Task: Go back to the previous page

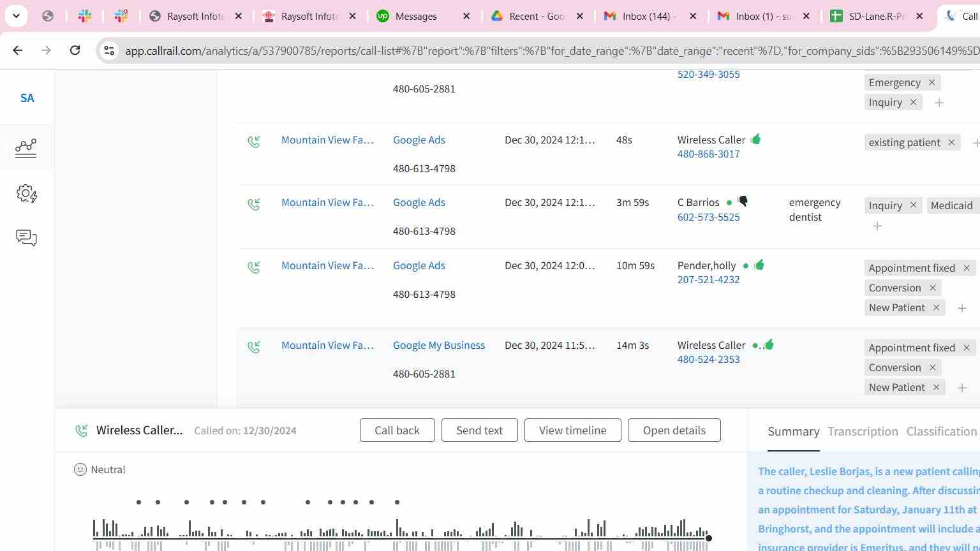Action: (18, 50)
